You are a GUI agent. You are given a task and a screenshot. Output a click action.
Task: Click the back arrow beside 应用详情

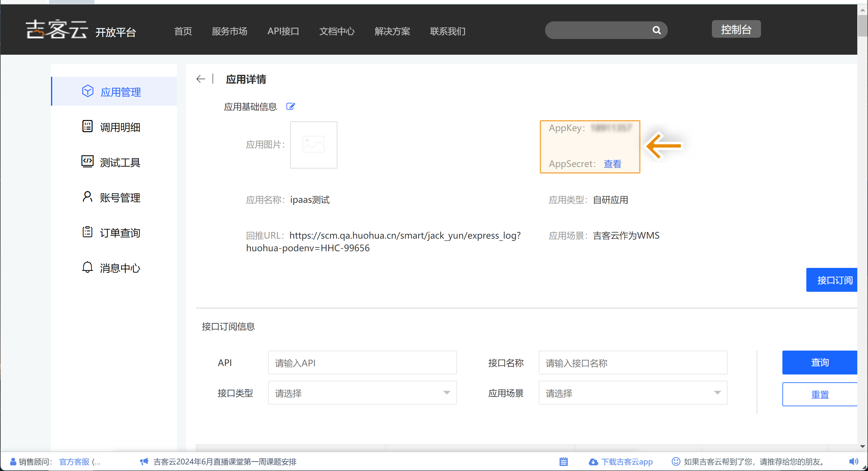tap(200, 79)
